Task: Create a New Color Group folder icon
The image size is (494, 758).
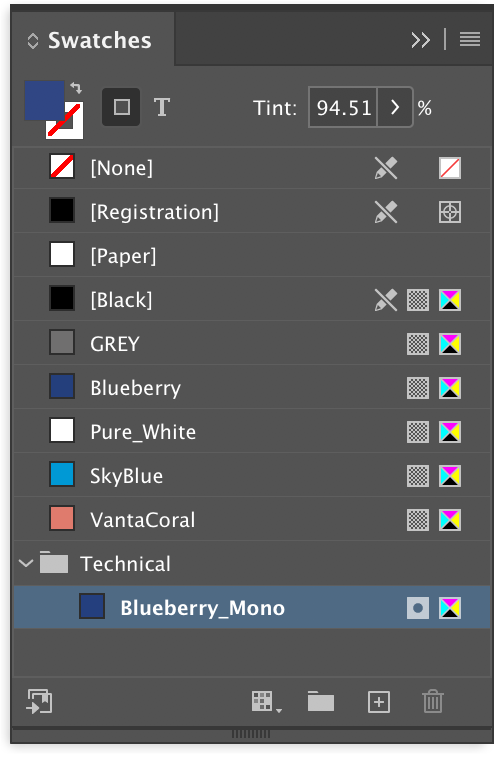Action: click(x=321, y=701)
